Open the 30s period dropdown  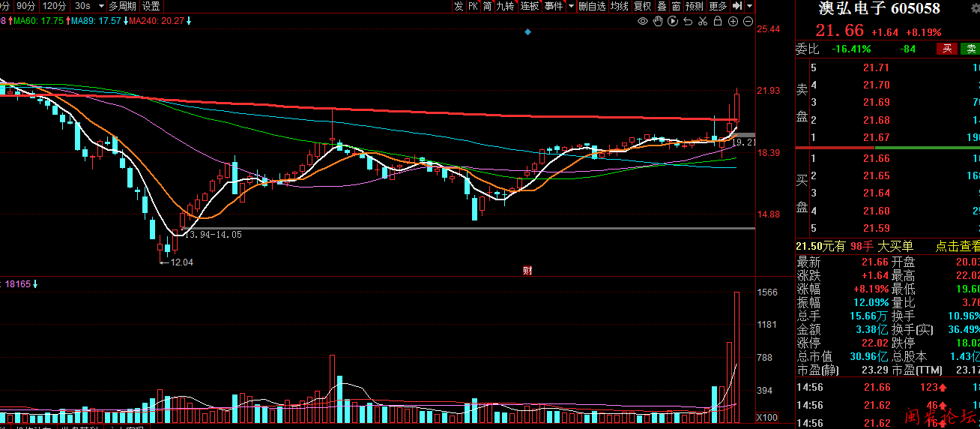click(x=101, y=6)
